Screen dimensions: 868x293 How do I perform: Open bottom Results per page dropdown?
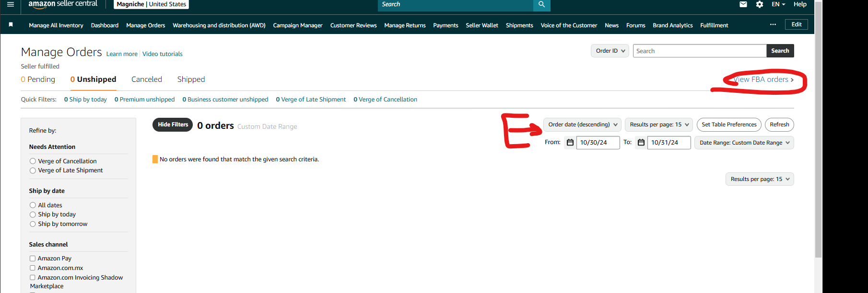(760, 179)
